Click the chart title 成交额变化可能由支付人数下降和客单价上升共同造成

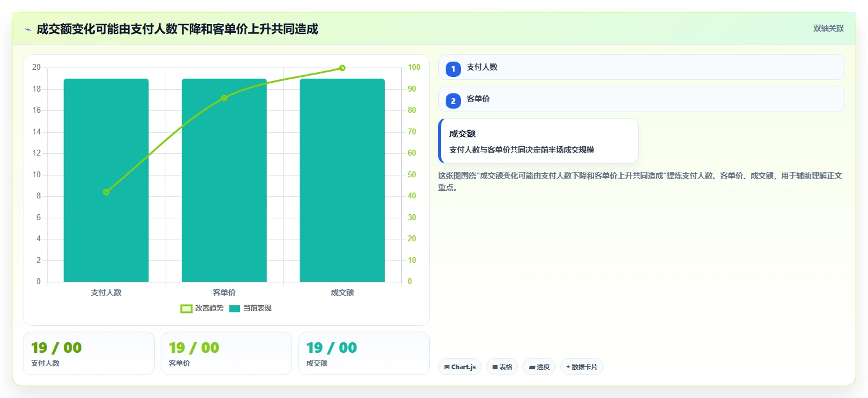coord(177,29)
